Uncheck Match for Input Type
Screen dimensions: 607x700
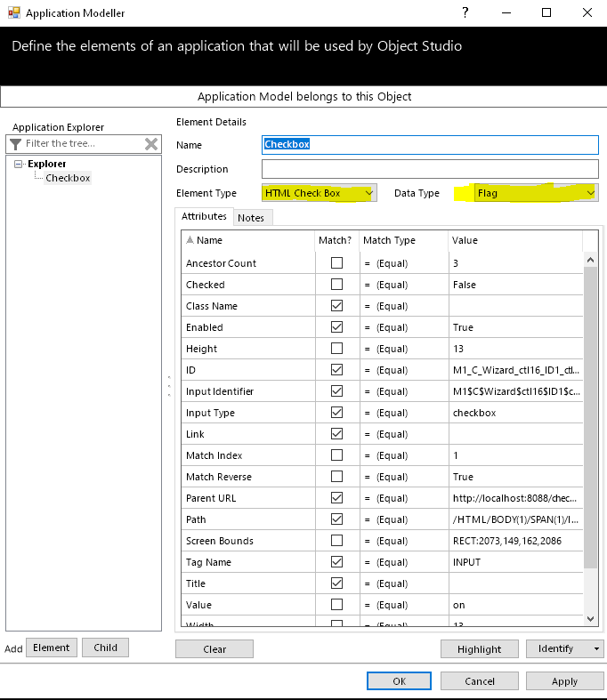point(336,413)
